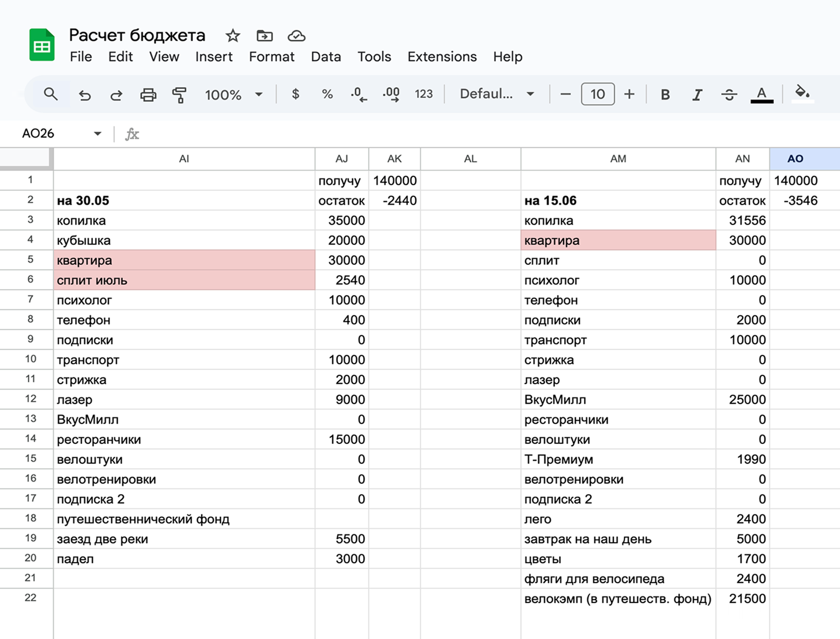Redo the last action
The height and width of the screenshot is (639, 840).
(116, 95)
